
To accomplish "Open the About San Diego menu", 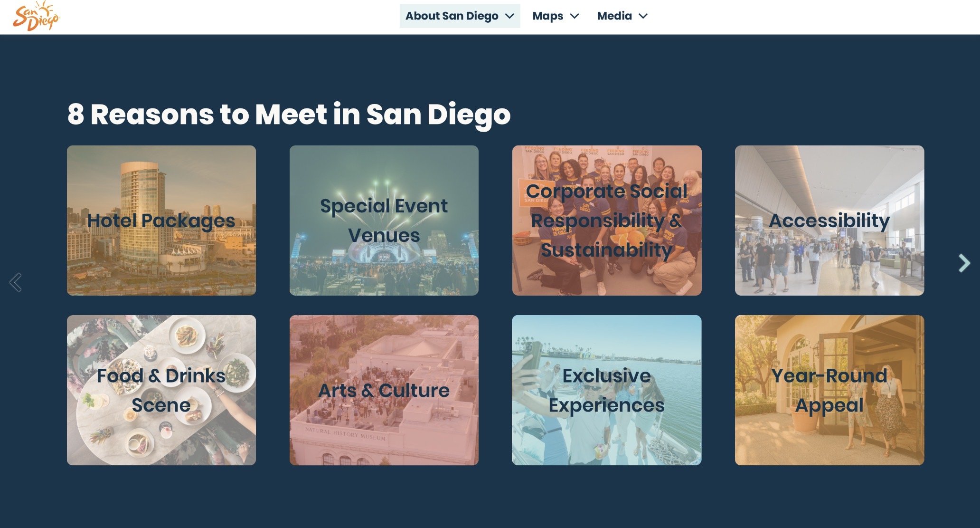I will pos(460,16).
